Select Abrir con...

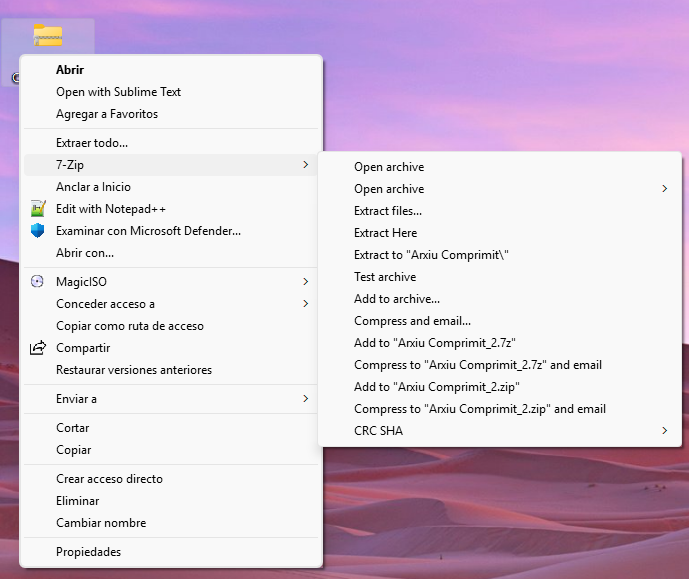pyautogui.click(x=170, y=253)
